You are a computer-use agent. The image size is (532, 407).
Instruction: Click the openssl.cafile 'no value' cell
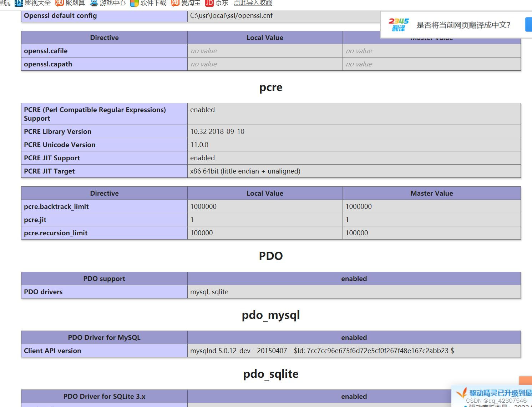point(264,51)
